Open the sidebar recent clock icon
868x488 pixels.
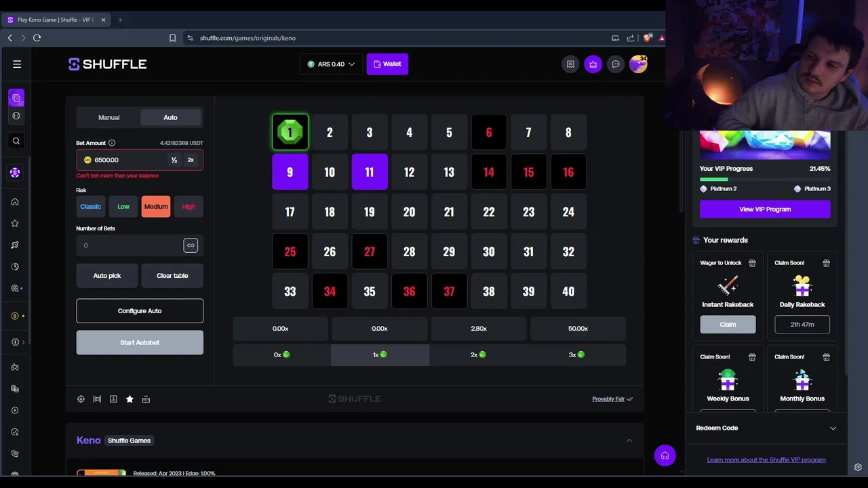click(x=15, y=266)
